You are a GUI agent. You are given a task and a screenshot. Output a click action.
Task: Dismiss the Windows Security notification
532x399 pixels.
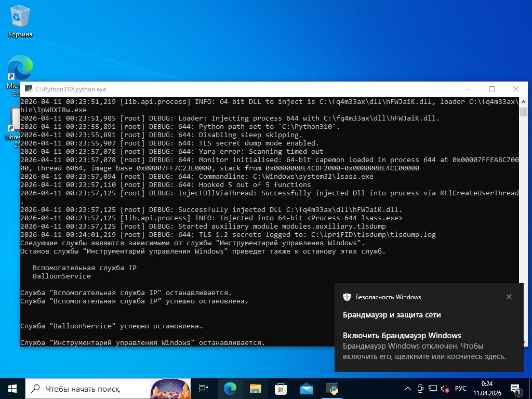(509, 297)
